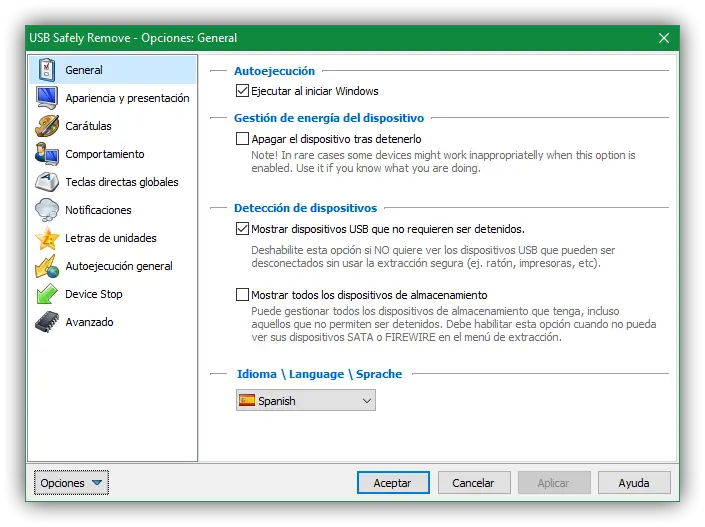705x527 pixels.
Task: Select Notificaciones in the sidebar
Action: tap(112, 210)
